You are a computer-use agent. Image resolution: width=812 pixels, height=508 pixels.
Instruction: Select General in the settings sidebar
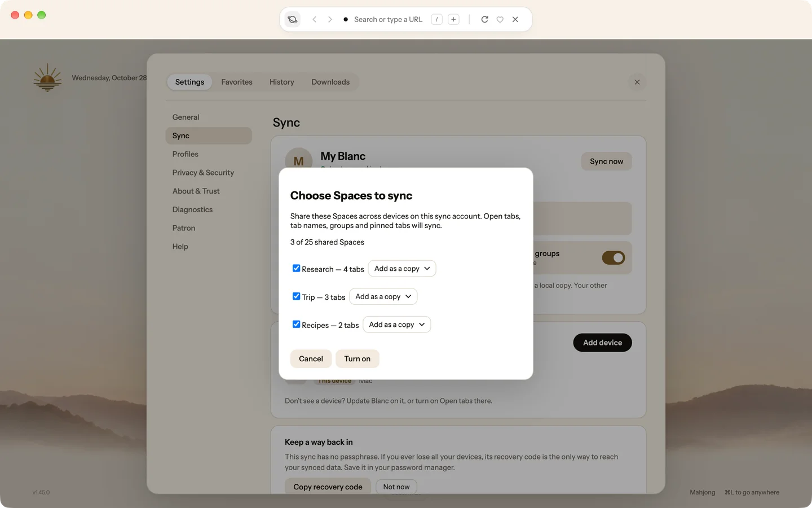[209, 117]
